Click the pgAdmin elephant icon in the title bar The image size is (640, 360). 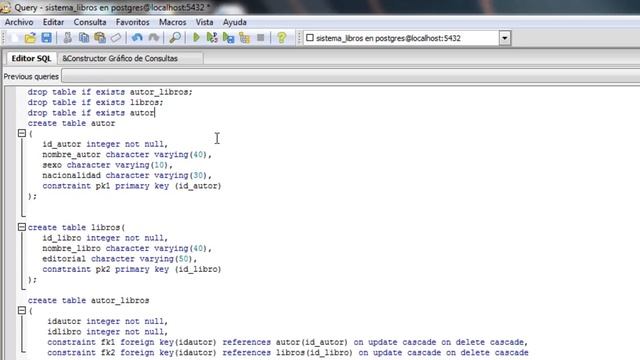[x=5, y=7]
